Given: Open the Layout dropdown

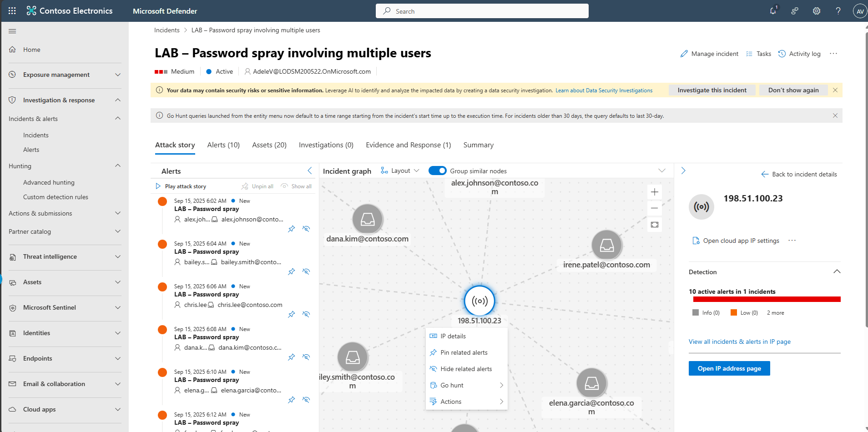Looking at the screenshot, I should (x=400, y=171).
